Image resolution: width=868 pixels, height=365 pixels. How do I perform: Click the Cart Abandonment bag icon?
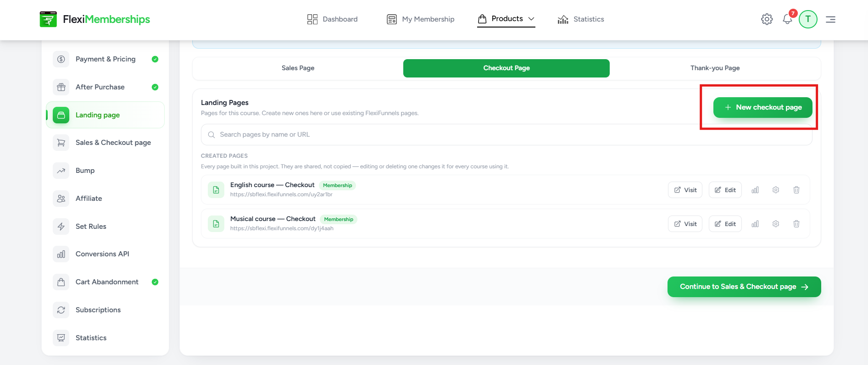point(61,282)
